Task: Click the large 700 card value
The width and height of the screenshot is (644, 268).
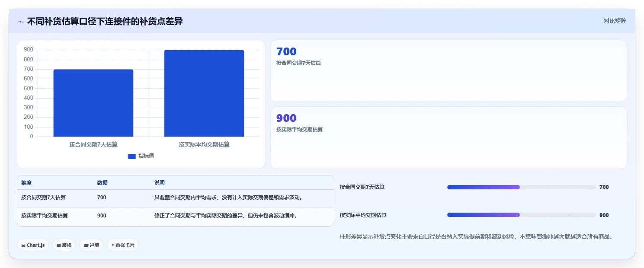Action: tap(286, 51)
